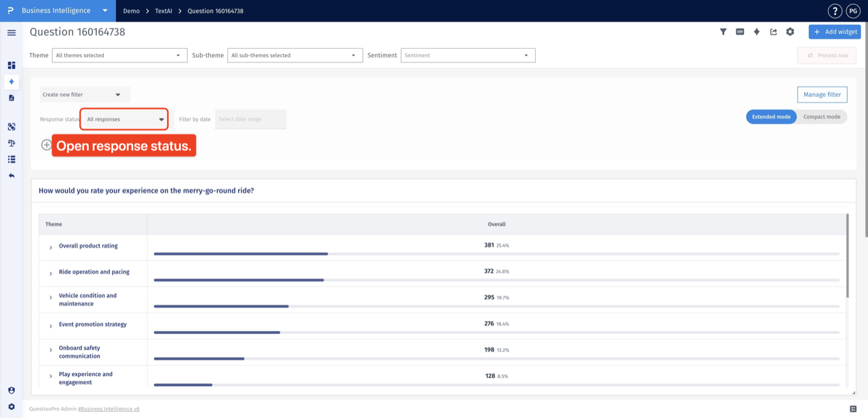Screen dimensions: 868x420
Task: Open the PG user profile avatar
Action: pyautogui.click(x=853, y=11)
